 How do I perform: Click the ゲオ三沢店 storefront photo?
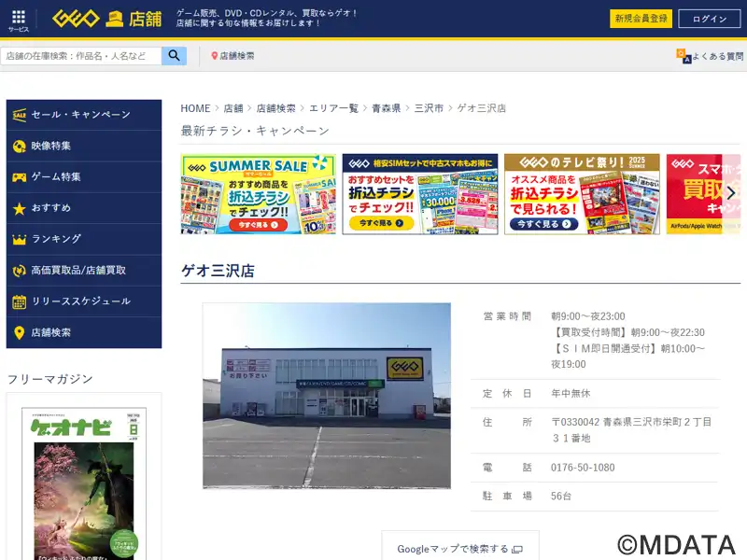[327, 396]
